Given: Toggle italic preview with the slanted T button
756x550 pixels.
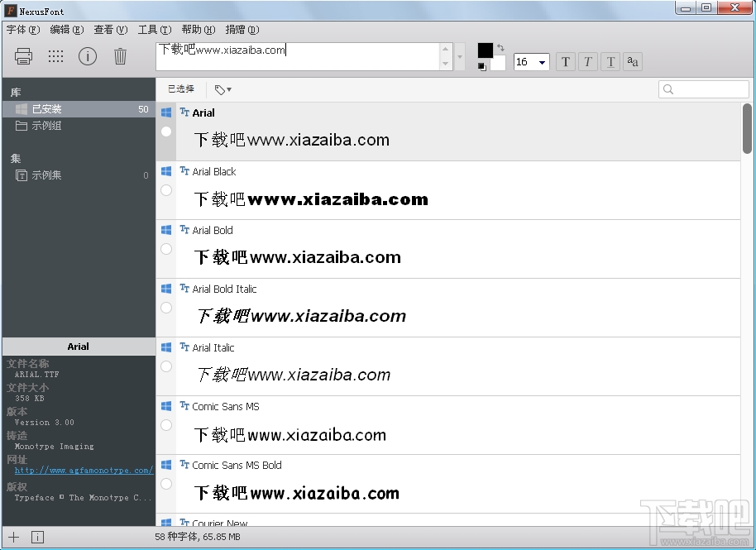Looking at the screenshot, I should point(588,62).
